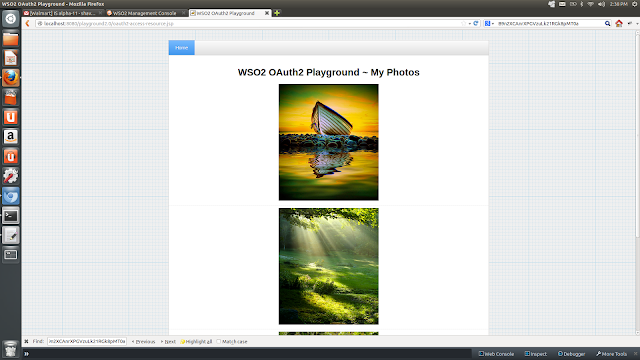This screenshot has height=360, width=640.
Task: Click the Home menu item on page
Action: pyautogui.click(x=182, y=48)
